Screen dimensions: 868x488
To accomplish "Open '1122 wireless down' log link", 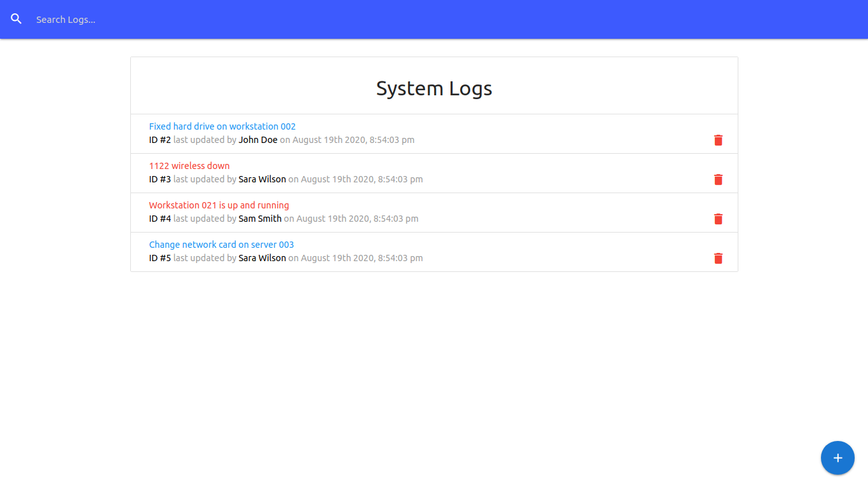I will (189, 166).
